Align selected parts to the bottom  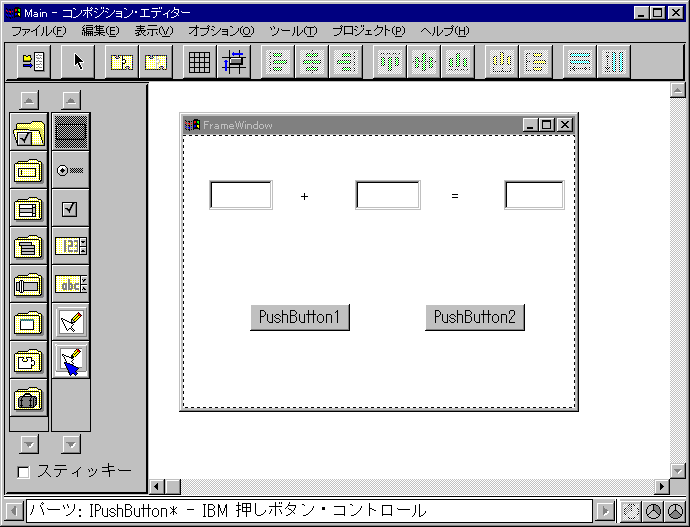click(x=458, y=62)
